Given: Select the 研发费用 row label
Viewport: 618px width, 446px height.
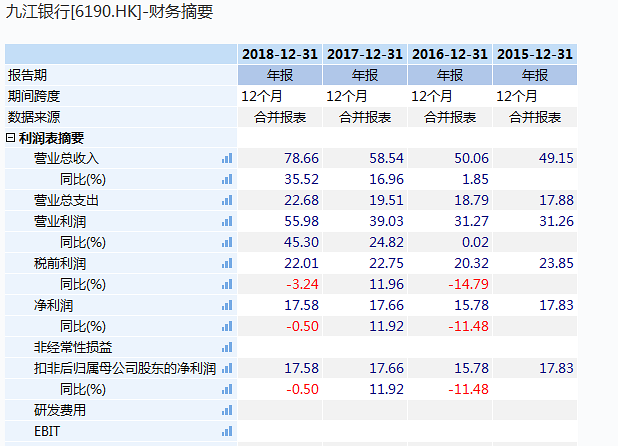Looking at the screenshot, I should click(x=60, y=411).
